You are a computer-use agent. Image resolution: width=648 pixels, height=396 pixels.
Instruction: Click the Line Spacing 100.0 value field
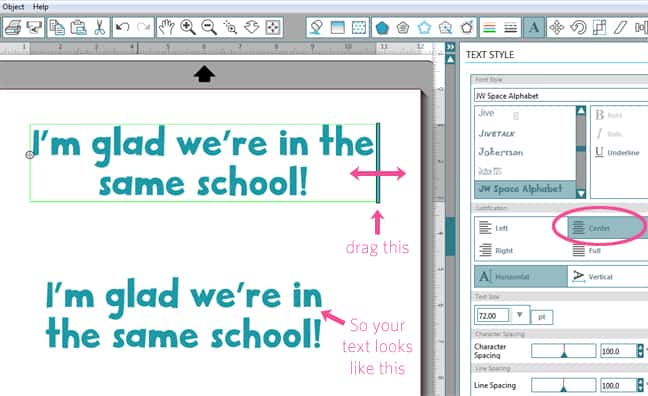(617, 385)
